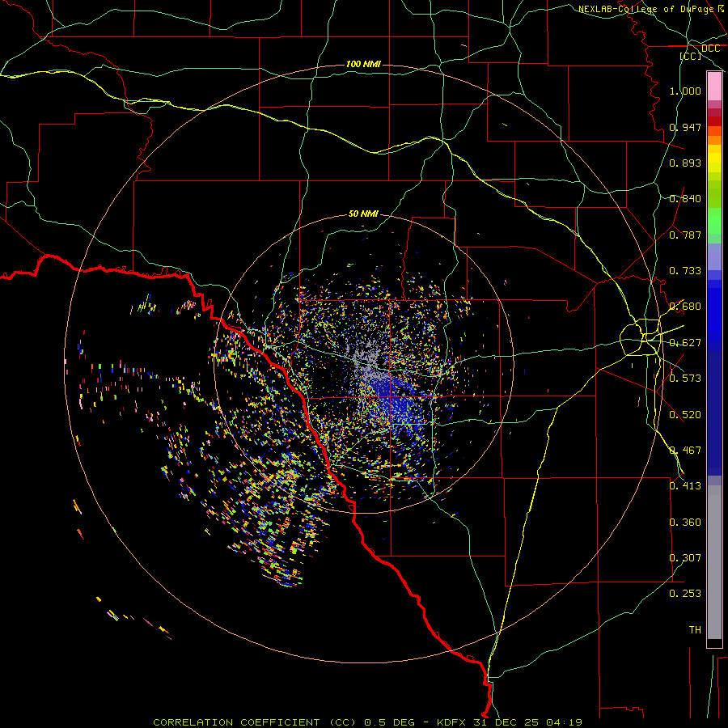The image size is (728, 728).
Task: Click the 0.840 scale value
Action: tap(685, 199)
